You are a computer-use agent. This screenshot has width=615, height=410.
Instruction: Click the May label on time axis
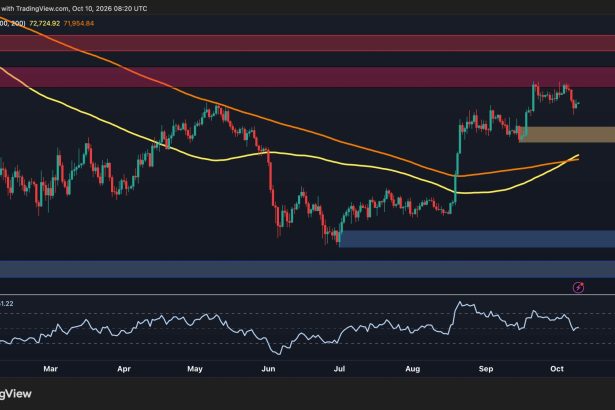(x=195, y=369)
